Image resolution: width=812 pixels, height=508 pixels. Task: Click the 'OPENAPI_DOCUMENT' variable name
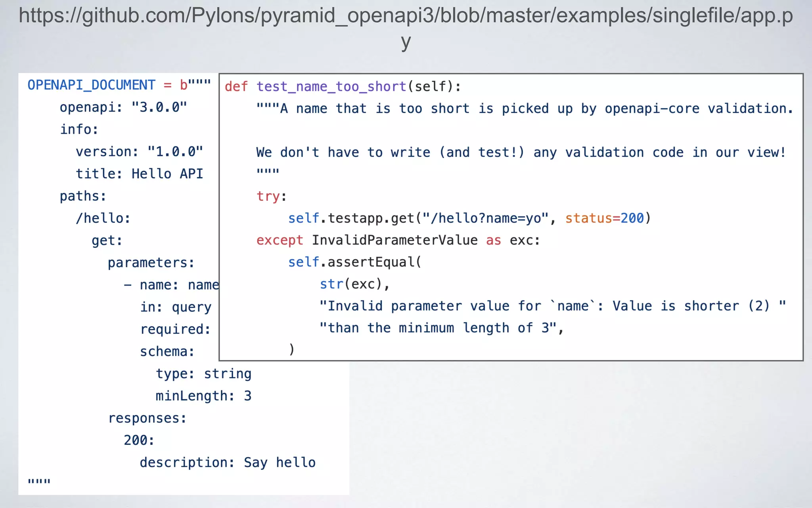[x=91, y=85]
